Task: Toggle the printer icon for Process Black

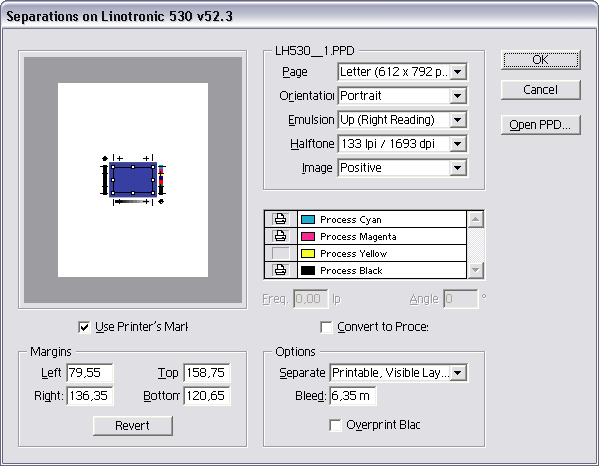Action: click(280, 270)
